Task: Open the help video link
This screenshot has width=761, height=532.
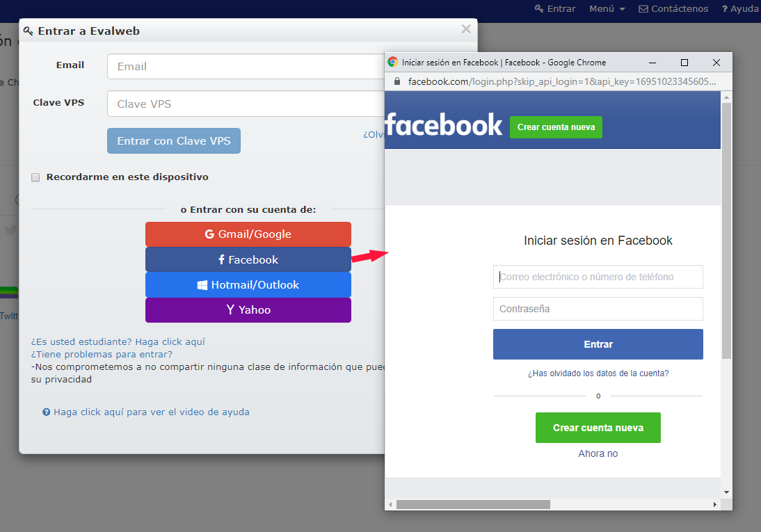Action: pyautogui.click(x=152, y=412)
